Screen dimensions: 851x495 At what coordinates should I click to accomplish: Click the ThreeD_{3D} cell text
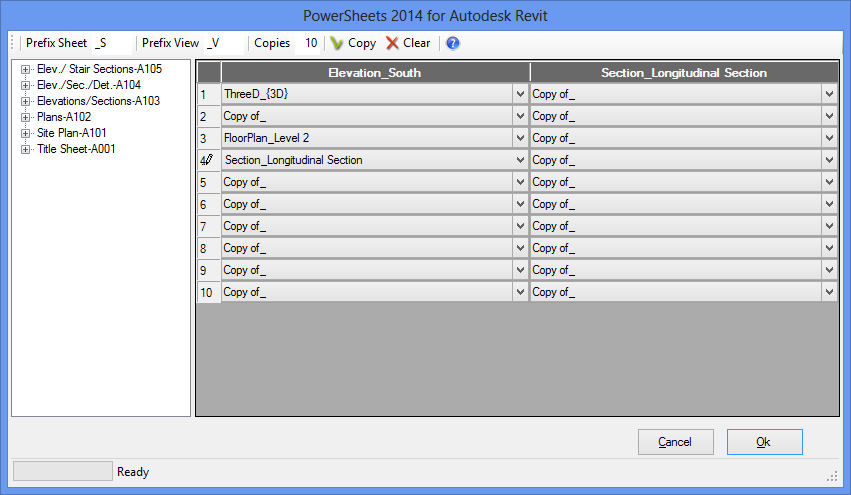(256, 94)
